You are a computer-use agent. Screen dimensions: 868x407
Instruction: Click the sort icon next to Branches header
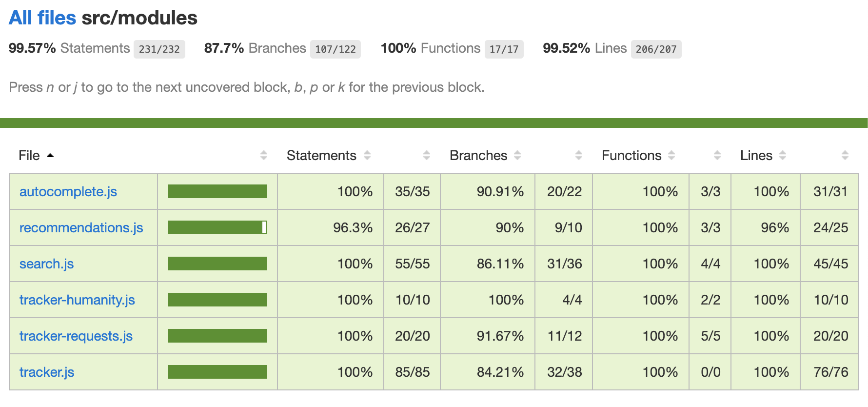[x=517, y=156]
